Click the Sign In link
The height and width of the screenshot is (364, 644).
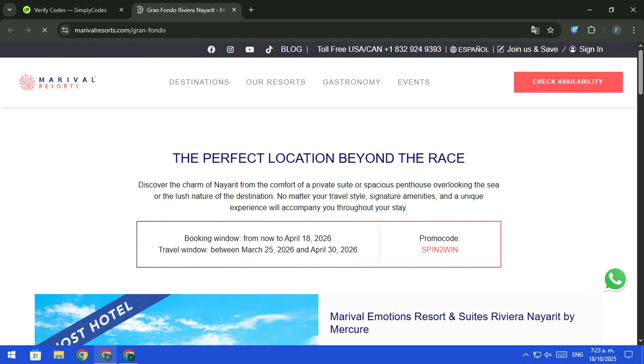[x=586, y=49]
